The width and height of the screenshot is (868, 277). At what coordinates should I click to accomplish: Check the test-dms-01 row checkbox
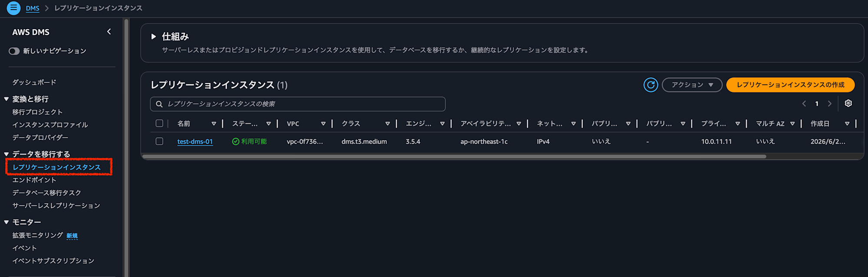tap(159, 141)
